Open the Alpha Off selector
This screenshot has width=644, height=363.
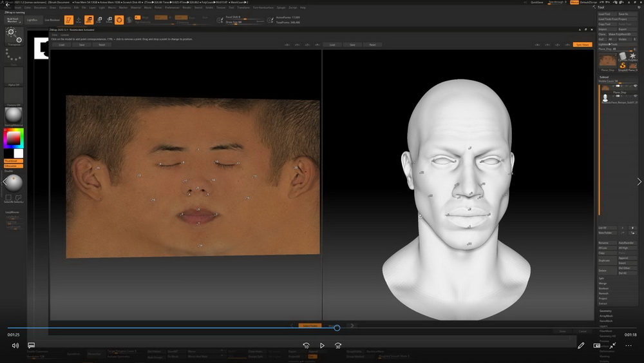tap(14, 77)
